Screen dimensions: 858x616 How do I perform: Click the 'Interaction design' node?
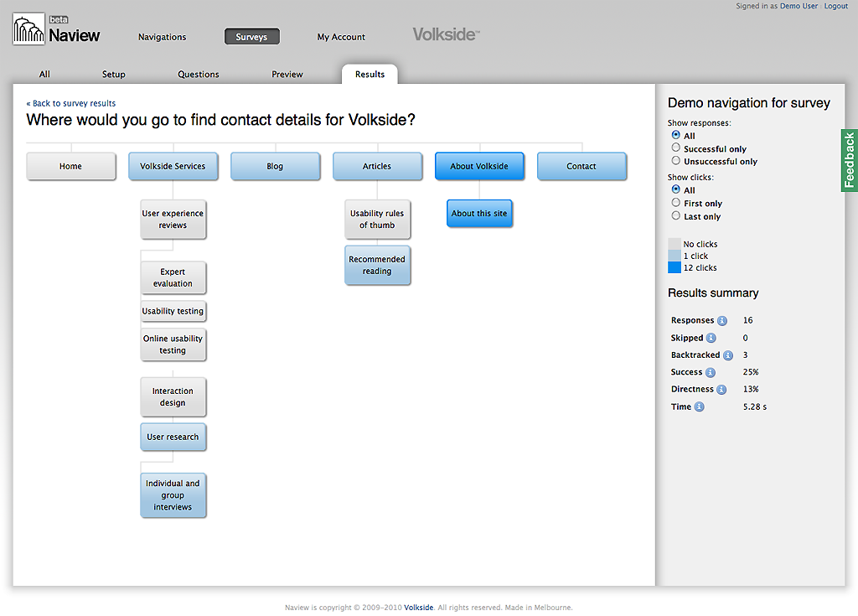tap(173, 397)
